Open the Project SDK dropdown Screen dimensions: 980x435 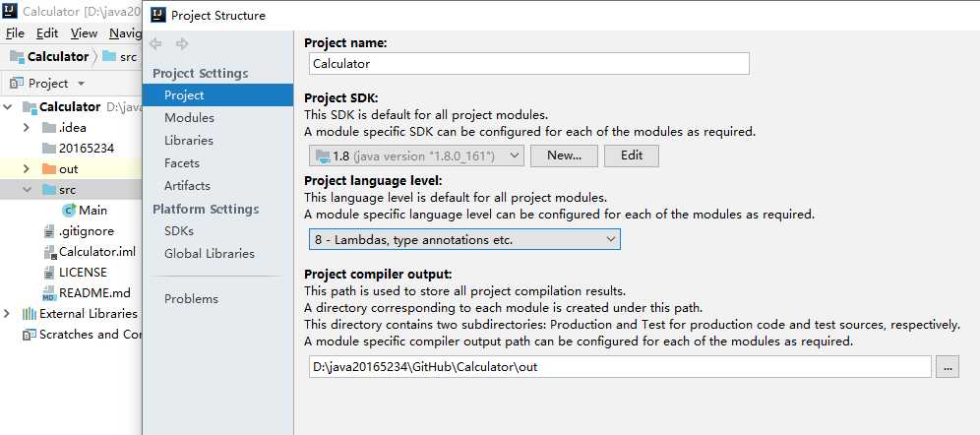point(416,155)
